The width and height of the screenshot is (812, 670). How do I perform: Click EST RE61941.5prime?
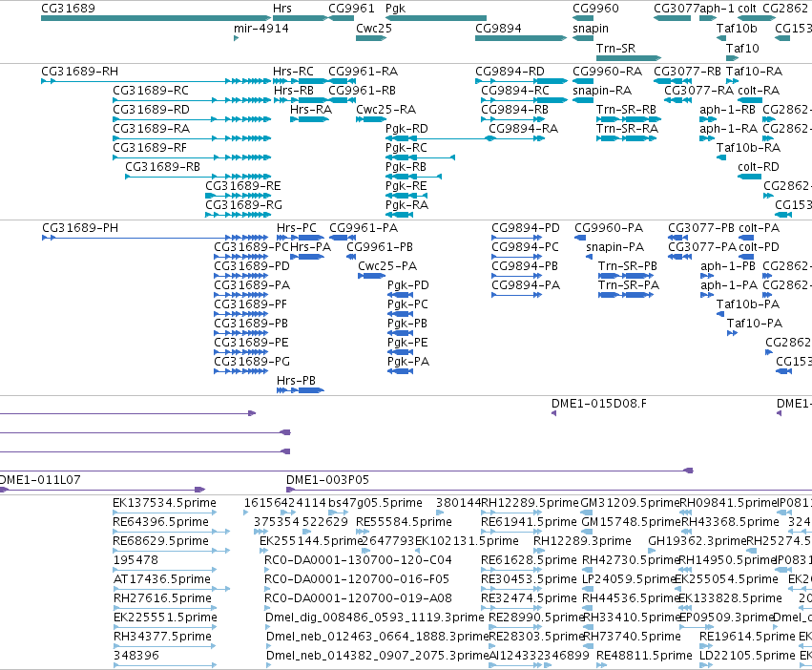tap(511, 531)
